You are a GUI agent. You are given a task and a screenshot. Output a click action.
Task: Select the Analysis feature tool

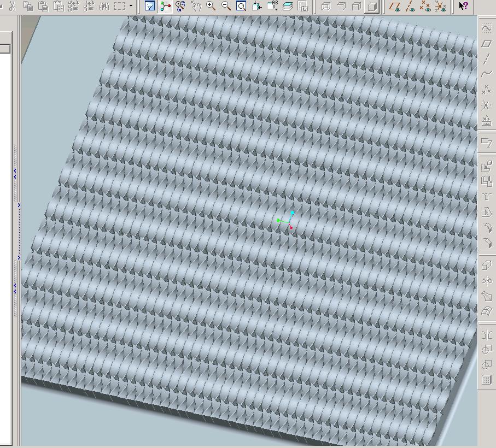pos(487,121)
